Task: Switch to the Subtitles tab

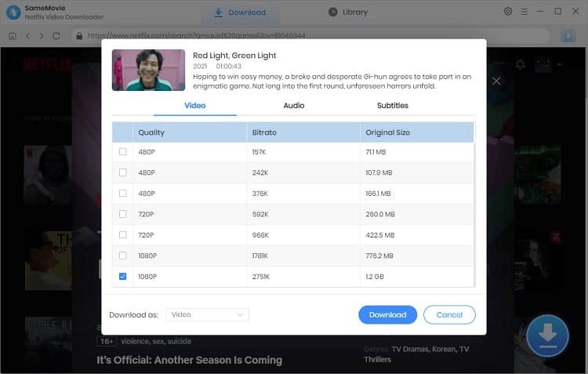Action: pyautogui.click(x=392, y=105)
